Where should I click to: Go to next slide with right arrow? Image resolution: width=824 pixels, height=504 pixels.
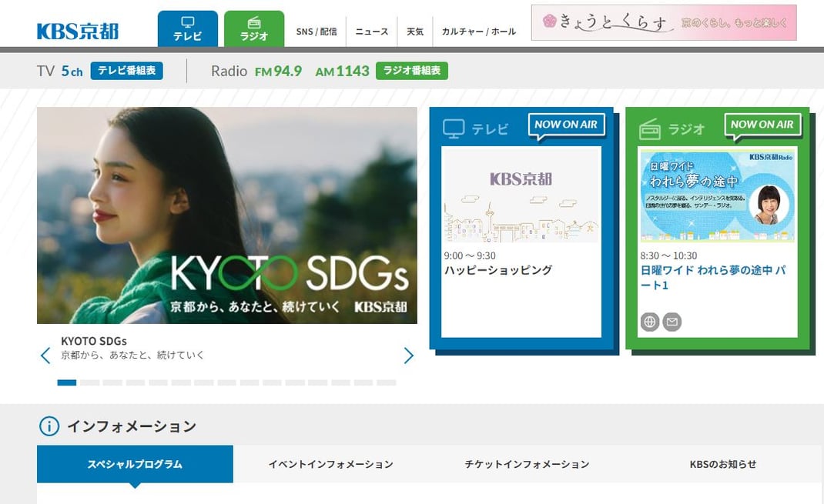(408, 355)
